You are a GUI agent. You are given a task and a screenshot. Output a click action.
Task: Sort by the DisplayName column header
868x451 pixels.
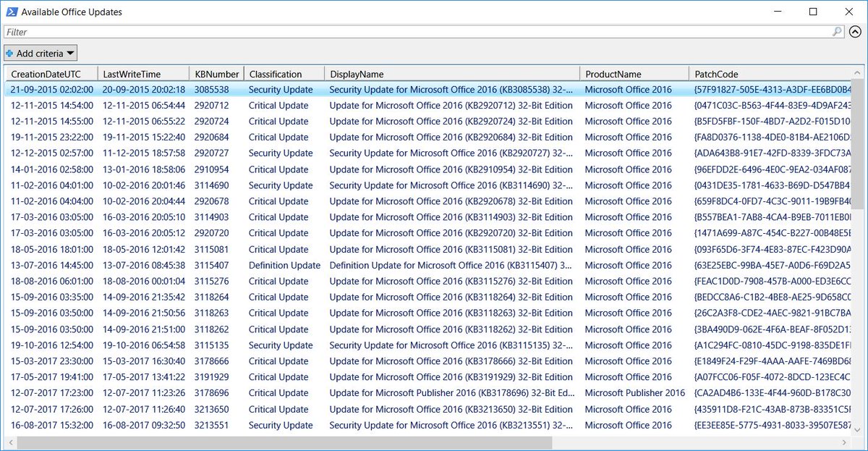pyautogui.click(x=452, y=74)
